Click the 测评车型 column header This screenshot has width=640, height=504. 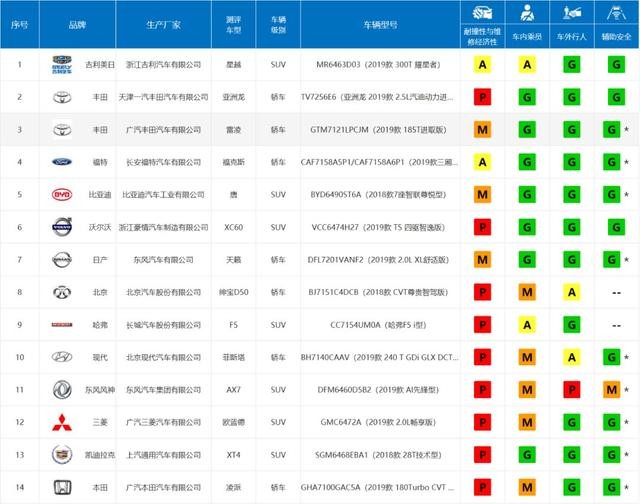click(x=233, y=24)
